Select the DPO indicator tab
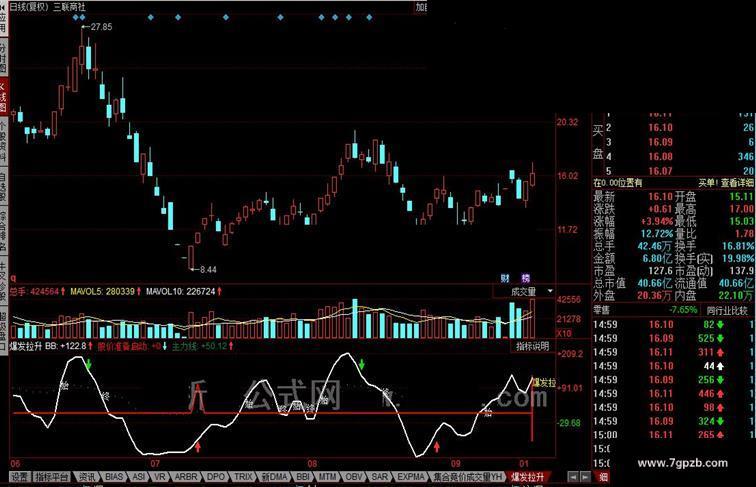Image resolution: width=756 pixels, height=487 pixels. pos(216,477)
